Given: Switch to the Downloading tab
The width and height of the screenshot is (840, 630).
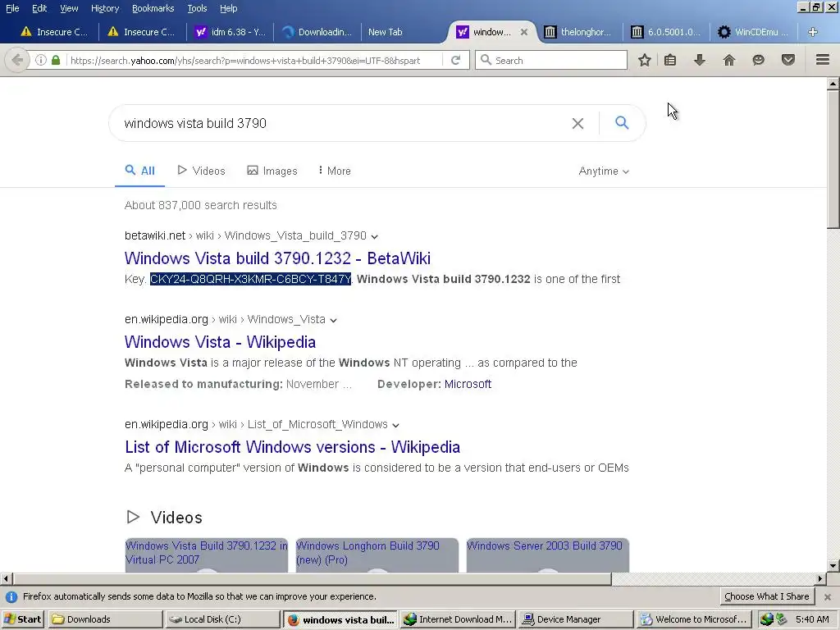Looking at the screenshot, I should (x=317, y=32).
